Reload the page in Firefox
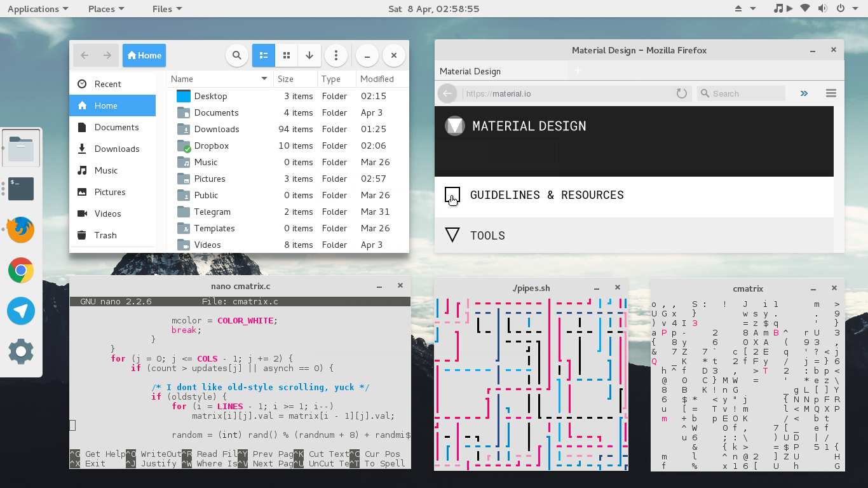The width and height of the screenshot is (868, 488). (682, 93)
